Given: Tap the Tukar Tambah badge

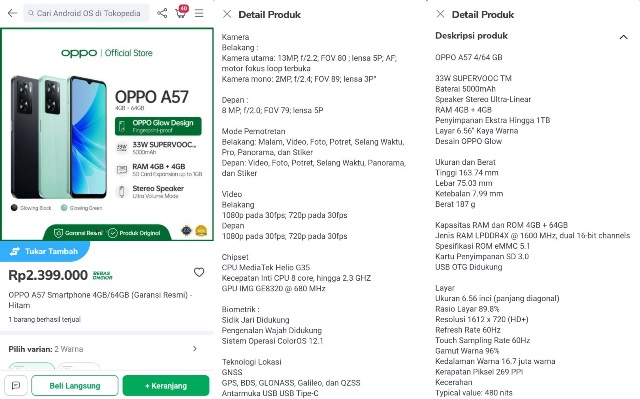Looking at the screenshot, I should [44, 251].
